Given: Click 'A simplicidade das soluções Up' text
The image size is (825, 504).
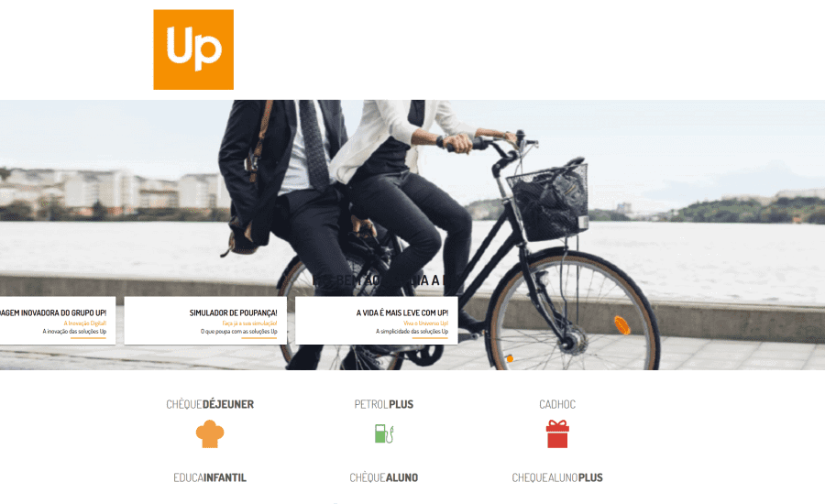Looking at the screenshot, I should tap(412, 332).
